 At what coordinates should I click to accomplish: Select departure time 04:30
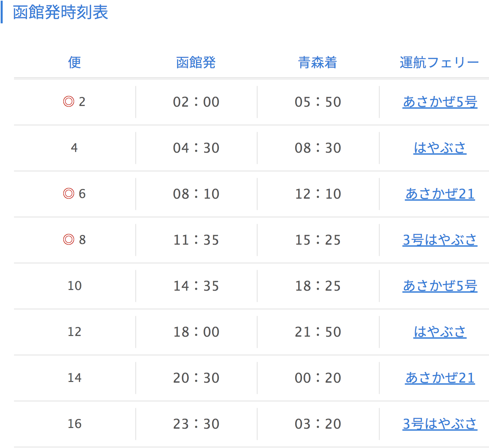tap(196, 148)
